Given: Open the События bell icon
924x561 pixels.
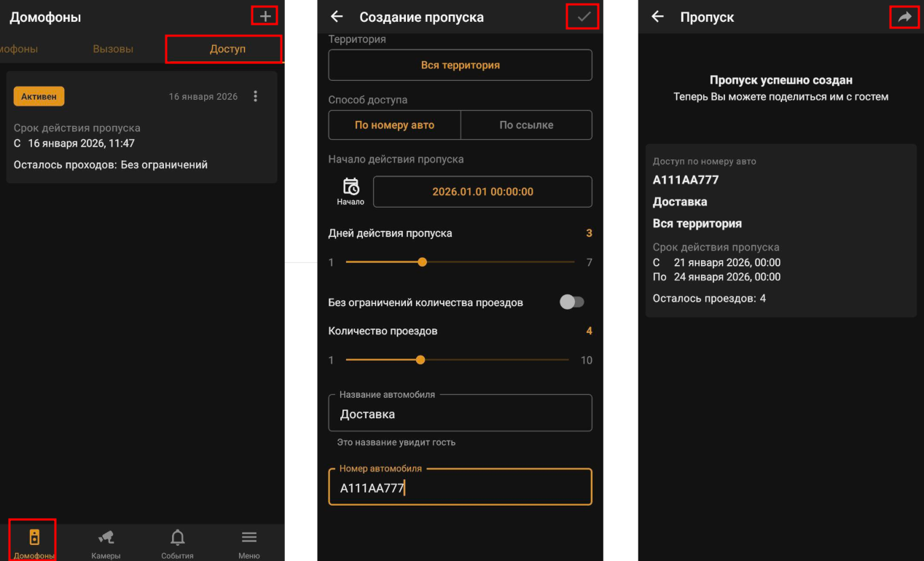Looking at the screenshot, I should [x=177, y=538].
